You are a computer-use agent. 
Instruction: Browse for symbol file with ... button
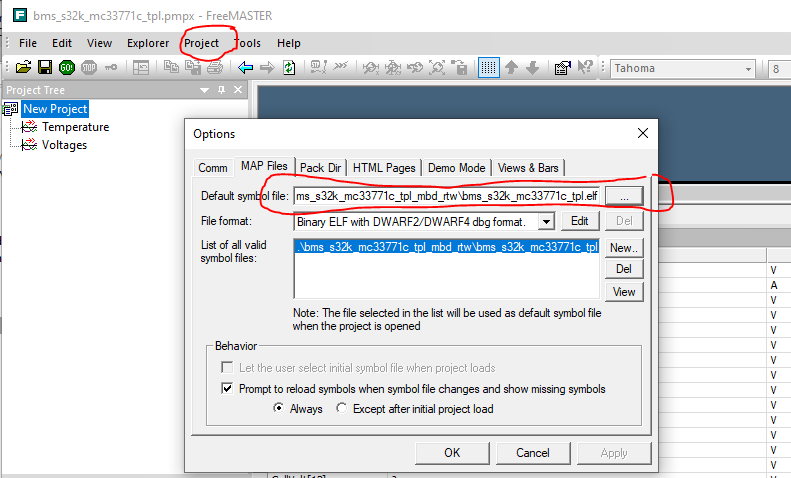tap(624, 196)
